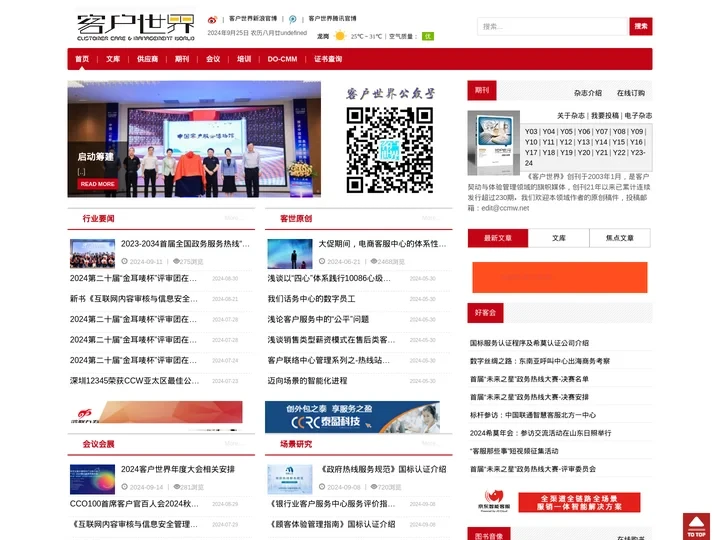The height and width of the screenshot is (540, 720).
Task: Open article 客户联络中心管理系列之-热线站
Action: click(x=329, y=360)
